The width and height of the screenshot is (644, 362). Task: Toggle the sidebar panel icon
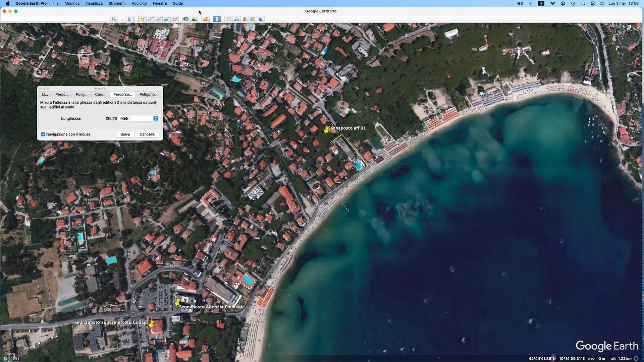[x=131, y=19]
